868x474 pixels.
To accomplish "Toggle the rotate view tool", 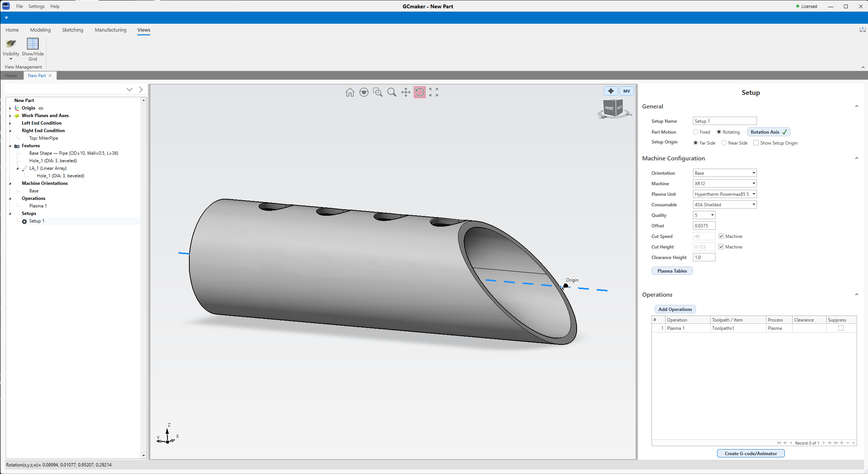I will tap(419, 92).
